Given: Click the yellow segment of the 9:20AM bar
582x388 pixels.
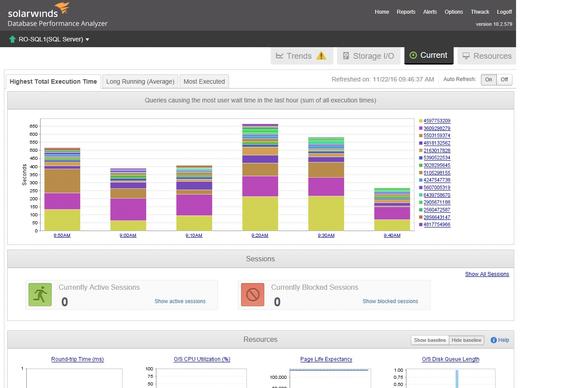Looking at the screenshot, I should coord(260,213).
